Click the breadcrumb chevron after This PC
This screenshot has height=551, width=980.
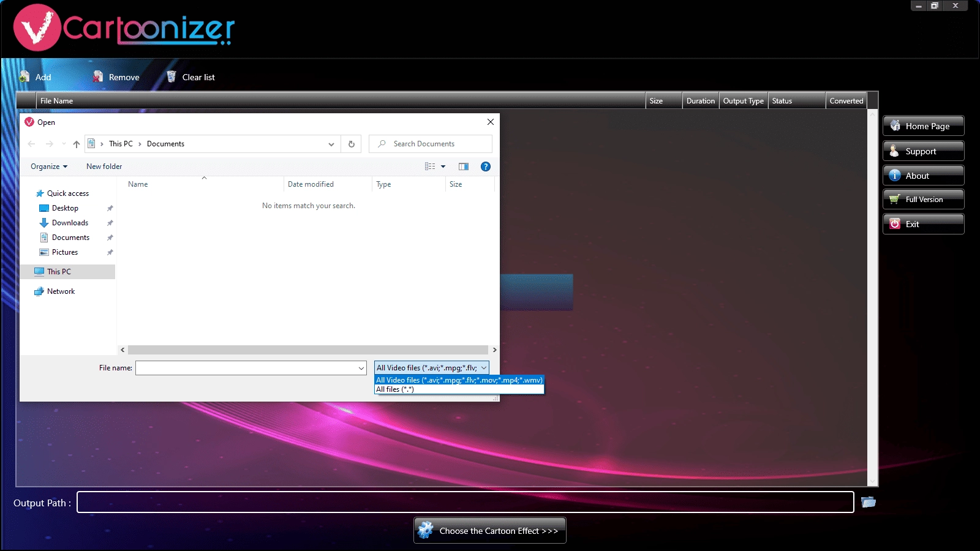pyautogui.click(x=140, y=144)
